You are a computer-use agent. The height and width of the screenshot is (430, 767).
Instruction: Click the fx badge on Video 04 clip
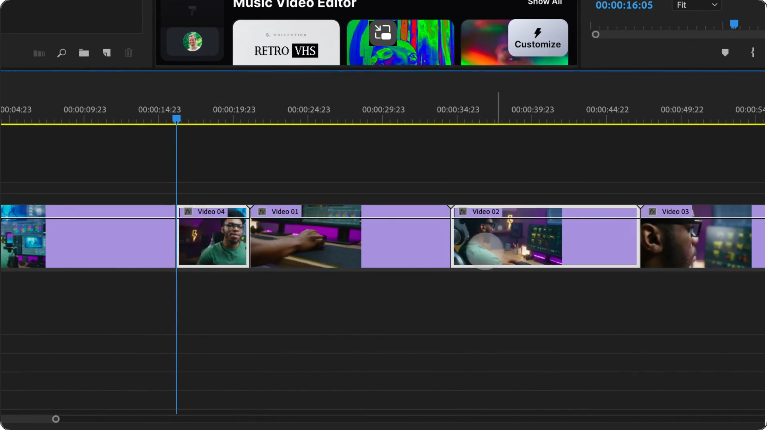pos(188,212)
